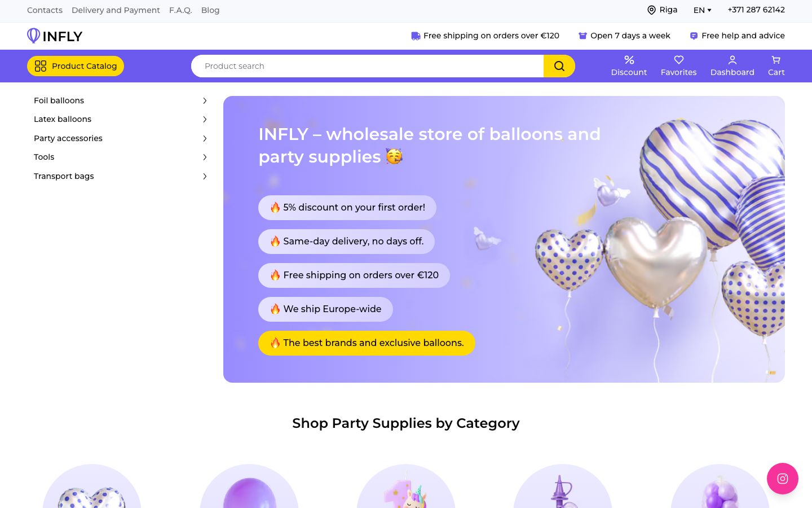Open the EN language dropdown
812x508 pixels.
(x=703, y=10)
